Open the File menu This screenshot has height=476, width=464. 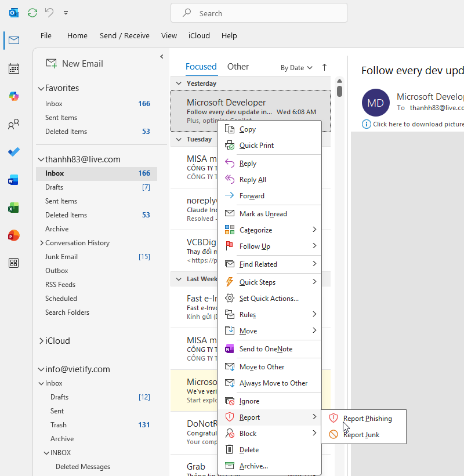pyautogui.click(x=46, y=36)
